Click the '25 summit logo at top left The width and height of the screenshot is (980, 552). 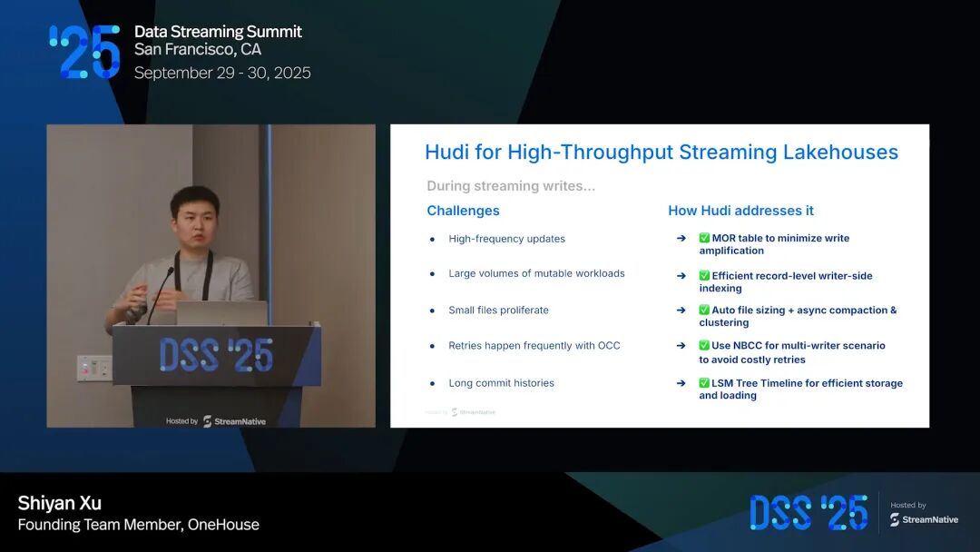click(84, 52)
